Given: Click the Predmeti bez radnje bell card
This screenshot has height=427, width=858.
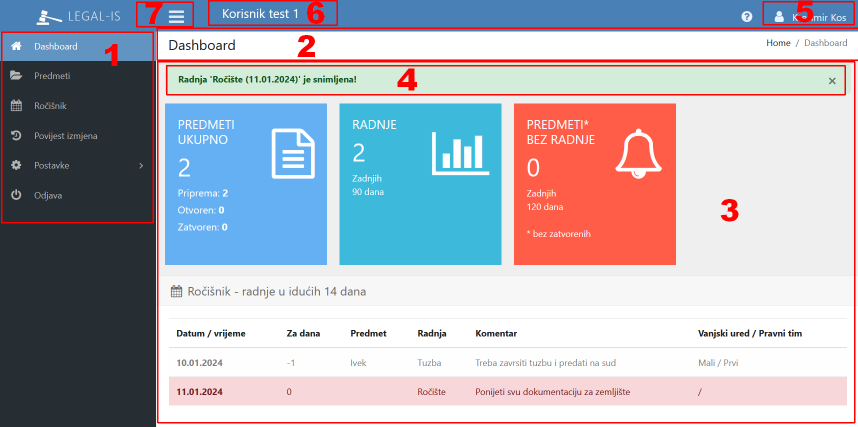Looking at the screenshot, I should (595, 184).
